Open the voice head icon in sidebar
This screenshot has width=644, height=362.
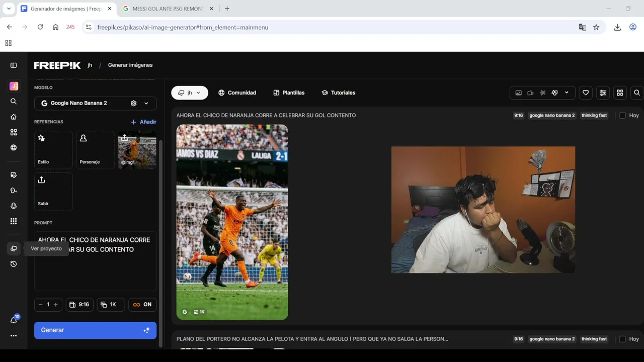click(x=14, y=191)
